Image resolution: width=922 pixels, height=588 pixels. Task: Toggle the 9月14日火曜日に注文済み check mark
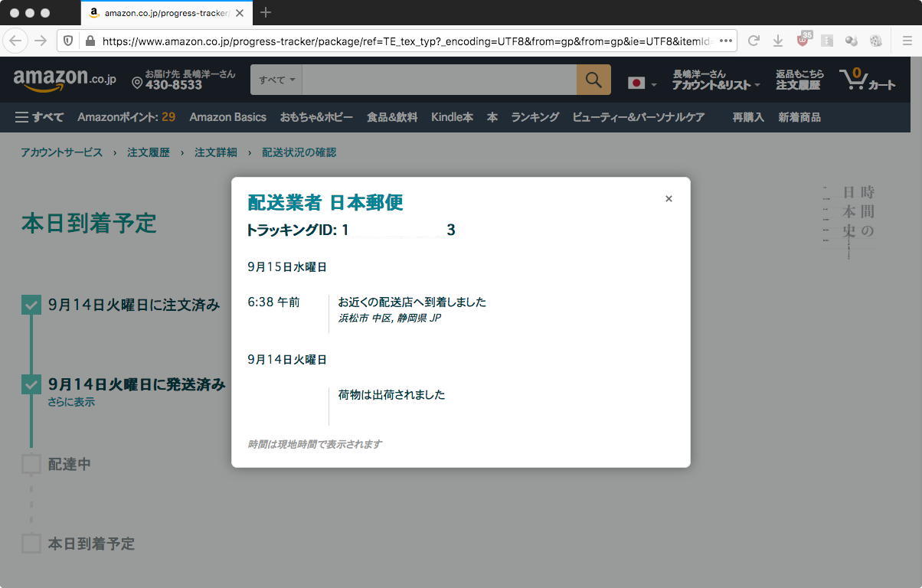31,305
